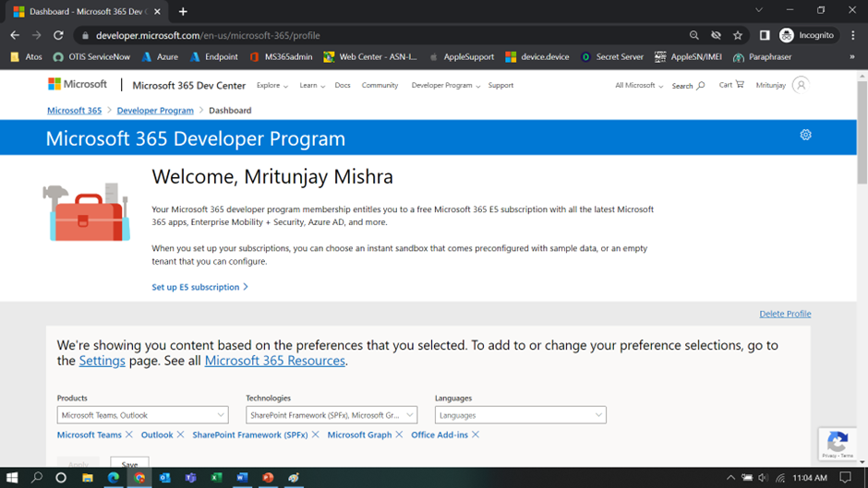Open settings gear in blue banner
The height and width of the screenshot is (488, 868).
805,135
